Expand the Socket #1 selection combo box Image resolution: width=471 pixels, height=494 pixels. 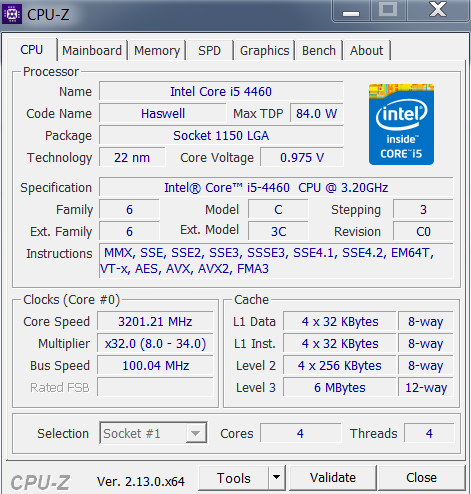coord(154,433)
